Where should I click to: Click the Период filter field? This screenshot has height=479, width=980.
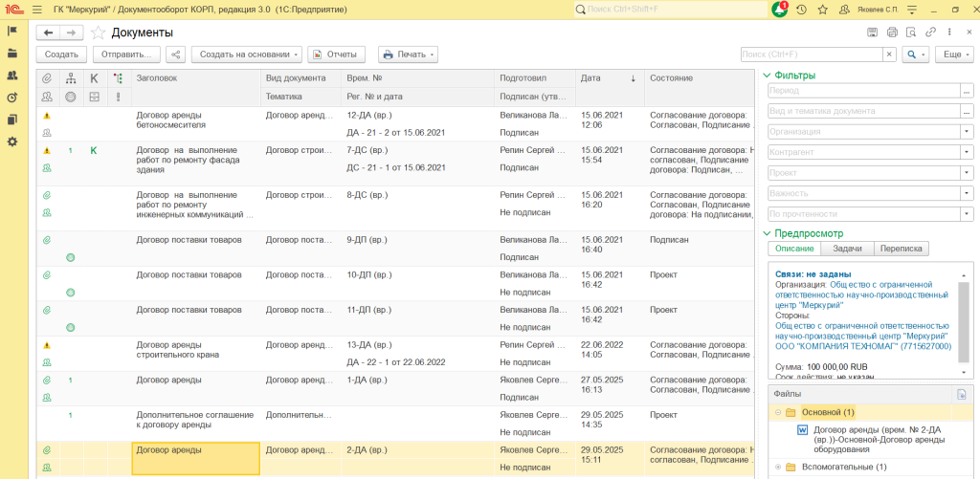(864, 91)
